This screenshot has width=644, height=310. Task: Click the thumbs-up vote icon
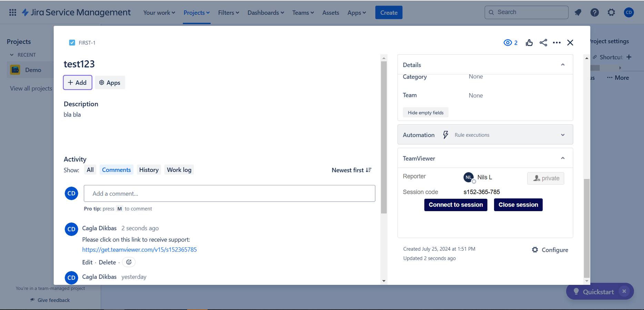(x=529, y=43)
